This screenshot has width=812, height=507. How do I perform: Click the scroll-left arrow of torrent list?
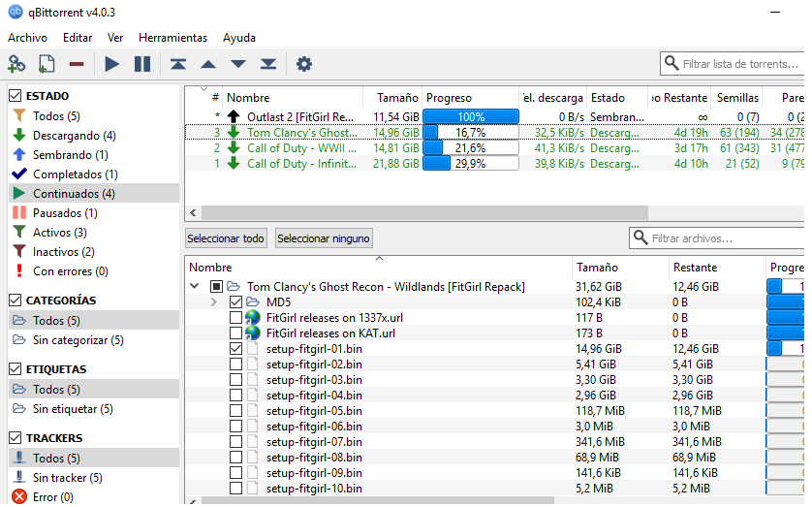(x=193, y=213)
